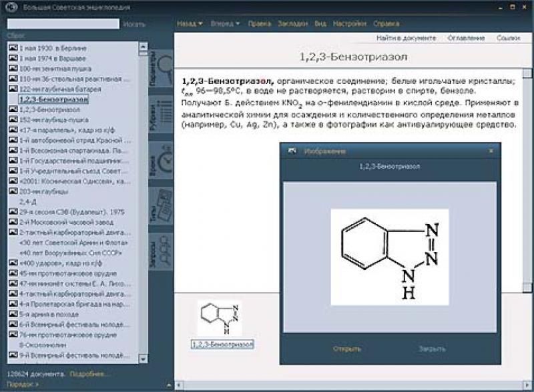Click the image icon beside '100-мм зенитная пушка'
Image resolution: width=534 pixels, height=392 pixels.
pyautogui.click(x=13, y=68)
